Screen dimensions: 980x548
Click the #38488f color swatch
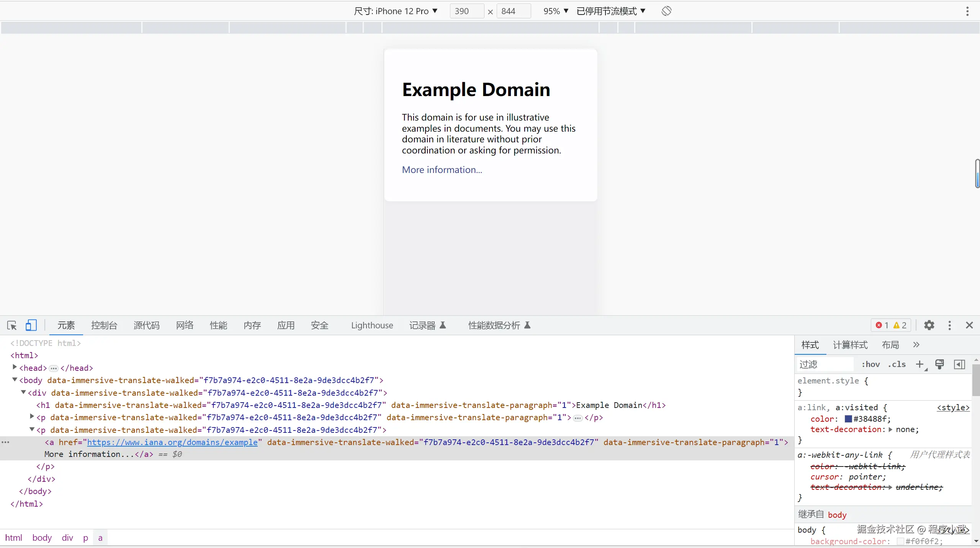(x=848, y=419)
